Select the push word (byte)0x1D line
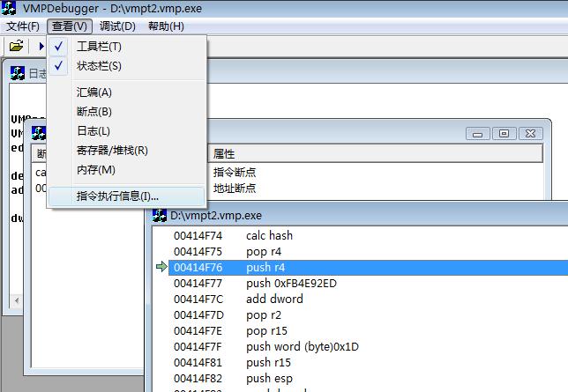 coord(368,347)
